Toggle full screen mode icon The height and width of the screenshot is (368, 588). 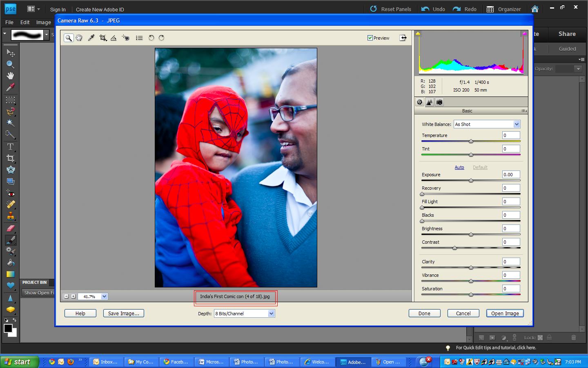pos(403,38)
